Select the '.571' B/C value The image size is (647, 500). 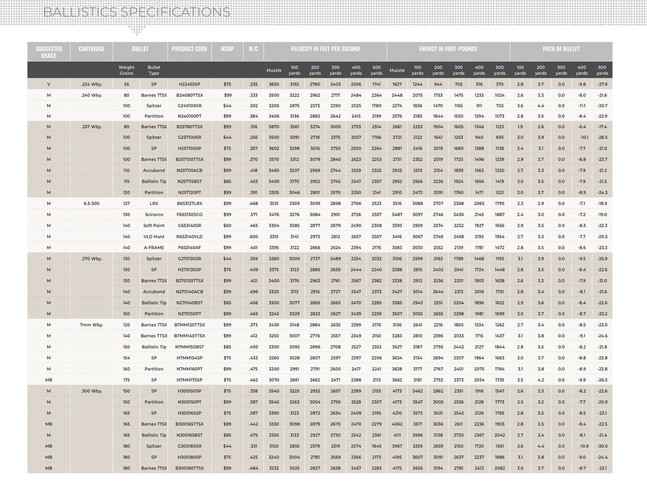(x=253, y=215)
